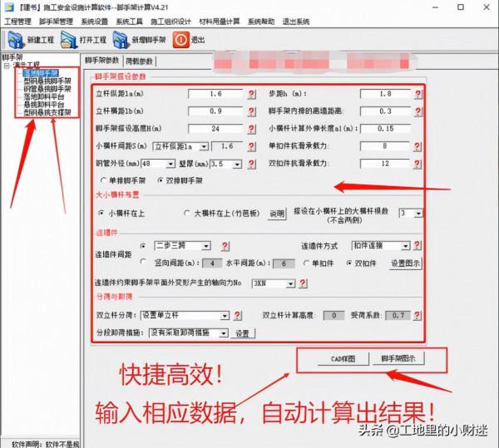Open help beside 轴向力No 3KN dropdown
This screenshot has width=499, height=448.
303,283
